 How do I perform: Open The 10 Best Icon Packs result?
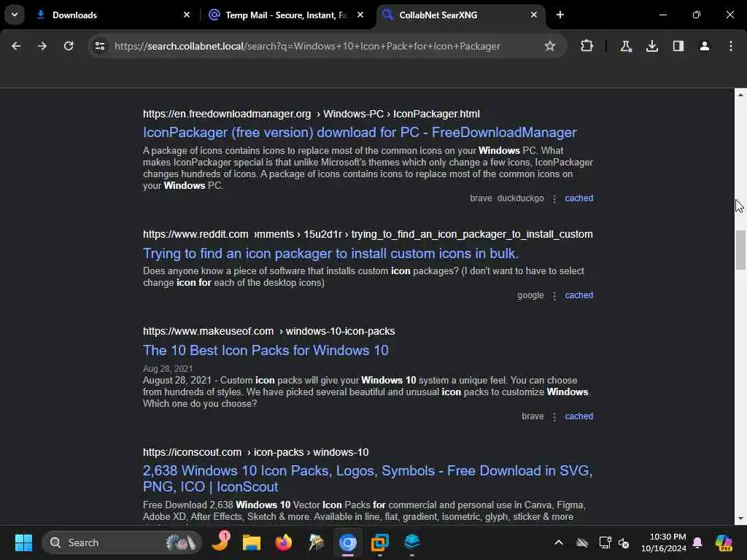(266, 351)
